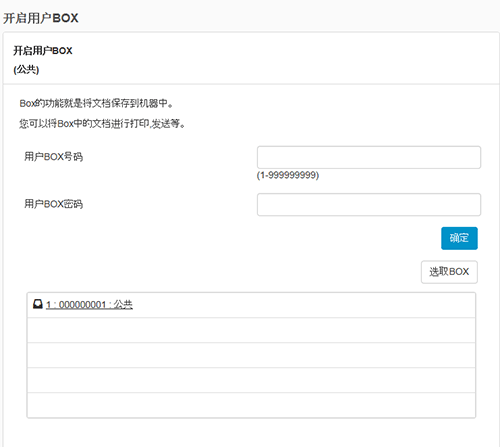Select the last empty row in box list
This screenshot has width=500, height=447.
click(251, 405)
